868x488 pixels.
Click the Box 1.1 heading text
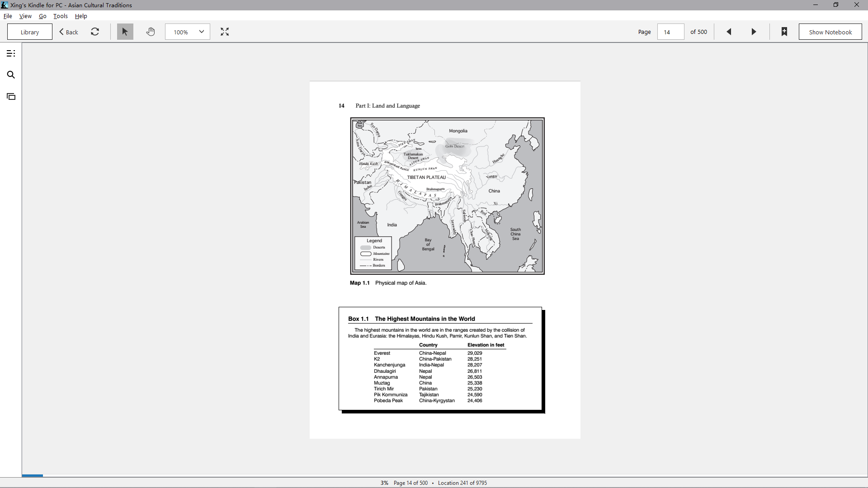pyautogui.click(x=411, y=319)
